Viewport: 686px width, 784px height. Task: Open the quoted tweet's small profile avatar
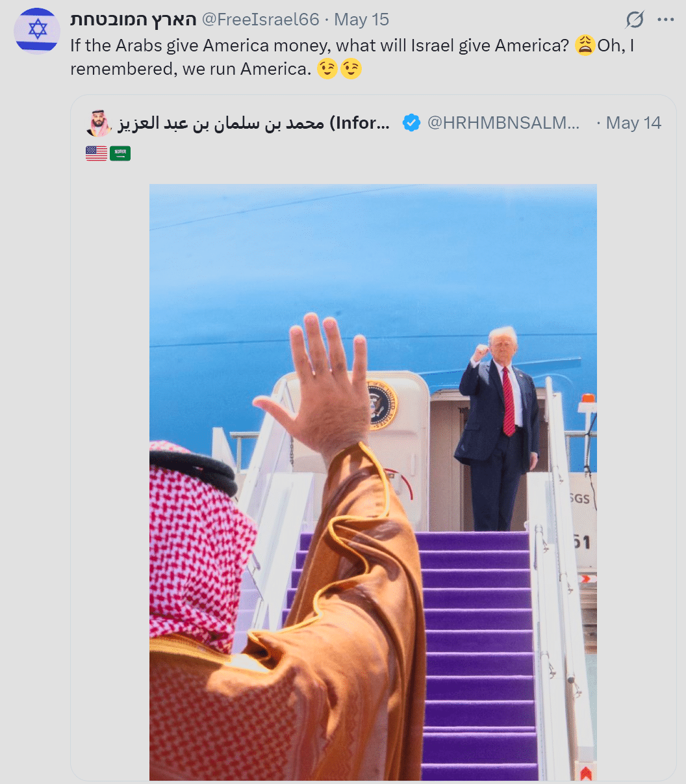coord(99,123)
